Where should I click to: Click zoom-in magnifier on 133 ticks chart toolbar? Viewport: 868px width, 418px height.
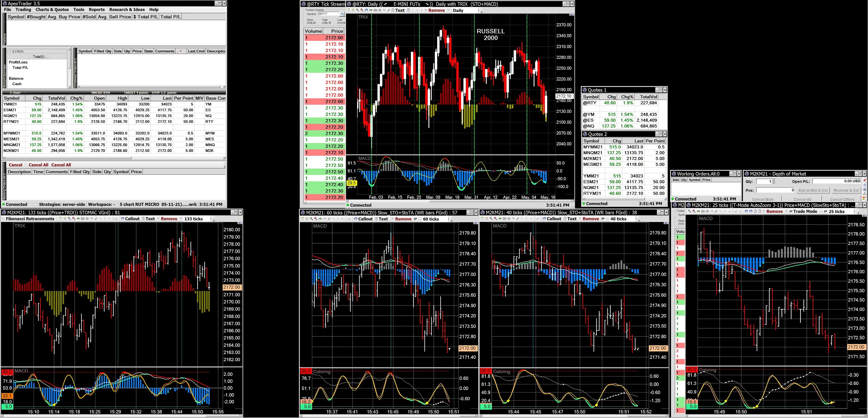69,219
